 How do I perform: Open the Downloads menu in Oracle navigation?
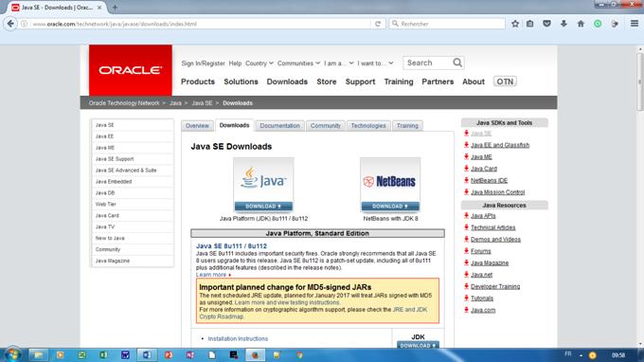[x=287, y=81]
